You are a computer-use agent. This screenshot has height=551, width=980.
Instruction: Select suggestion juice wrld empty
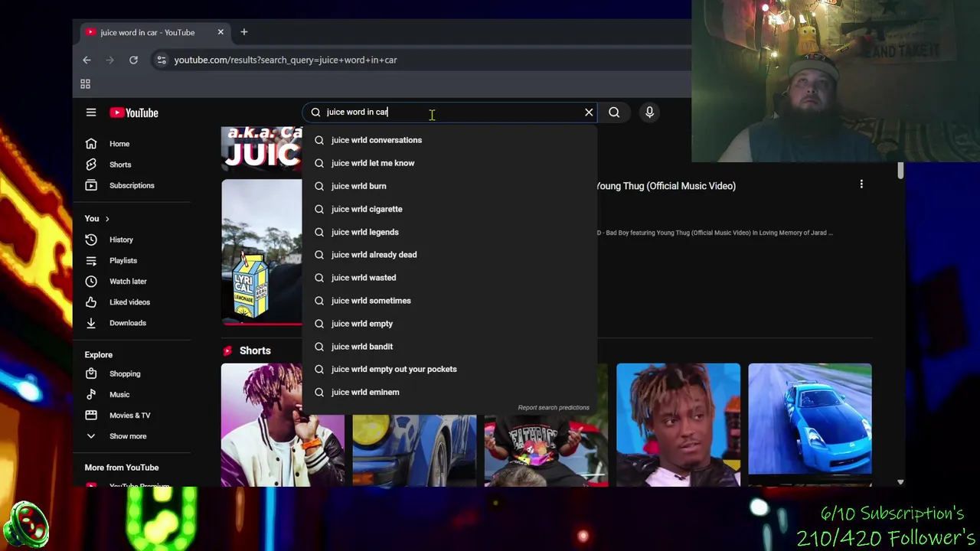click(x=450, y=324)
